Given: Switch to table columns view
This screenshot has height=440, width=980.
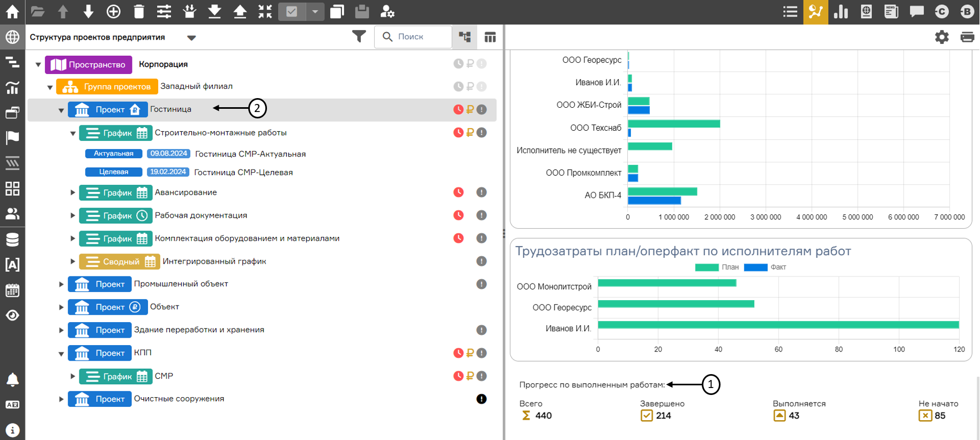Looking at the screenshot, I should pyautogui.click(x=490, y=37).
